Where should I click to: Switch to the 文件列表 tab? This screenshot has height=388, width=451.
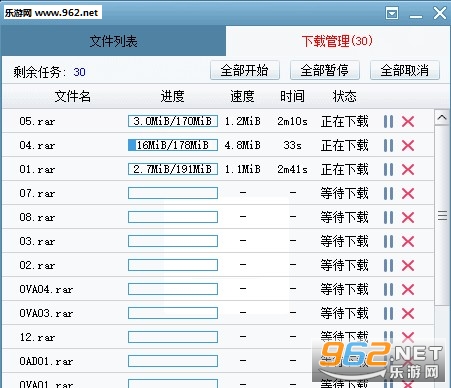click(114, 41)
